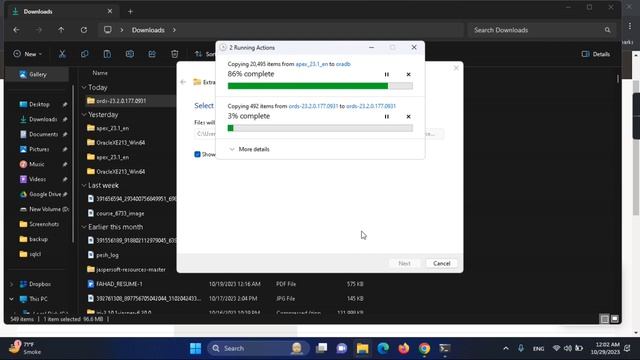Click the Share toolbar icon
The width and height of the screenshot is (640, 360).
click(x=152, y=54)
